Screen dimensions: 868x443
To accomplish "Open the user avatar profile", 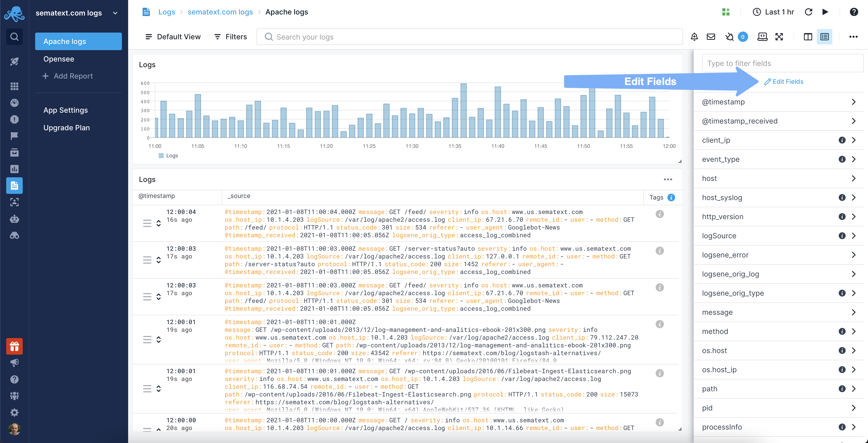I will click(x=14, y=429).
